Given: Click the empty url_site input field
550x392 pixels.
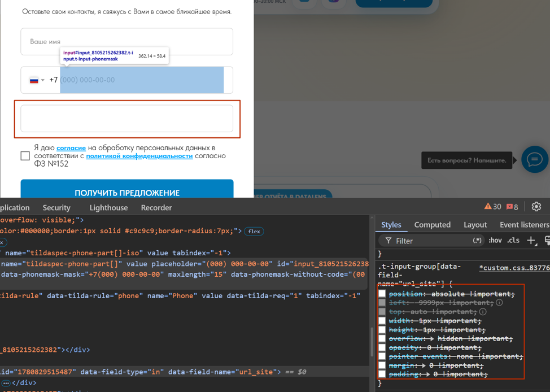Looking at the screenshot, I should (127, 118).
